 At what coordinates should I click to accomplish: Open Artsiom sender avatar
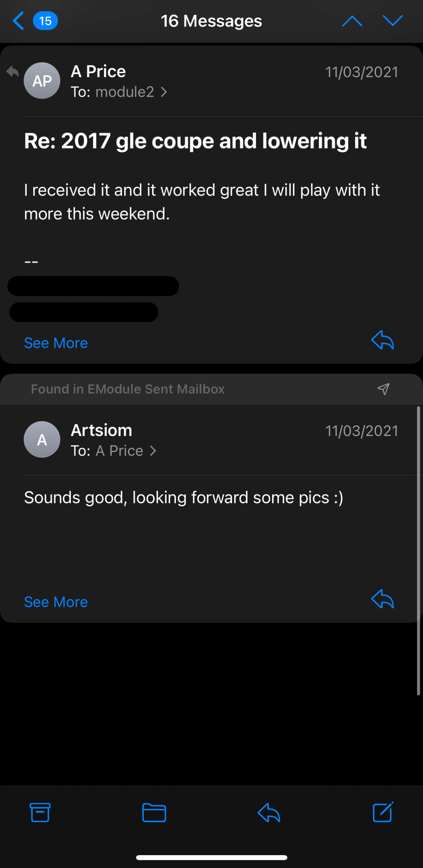click(42, 439)
